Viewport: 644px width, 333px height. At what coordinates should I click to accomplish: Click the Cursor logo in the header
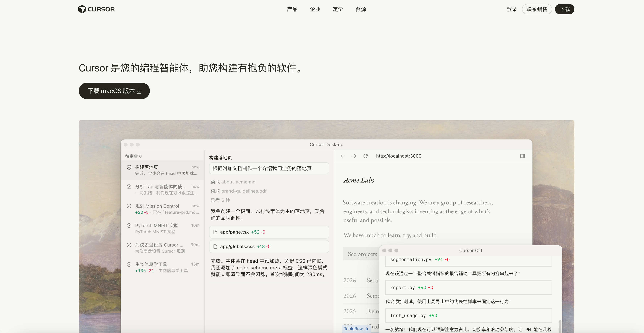[x=96, y=9]
